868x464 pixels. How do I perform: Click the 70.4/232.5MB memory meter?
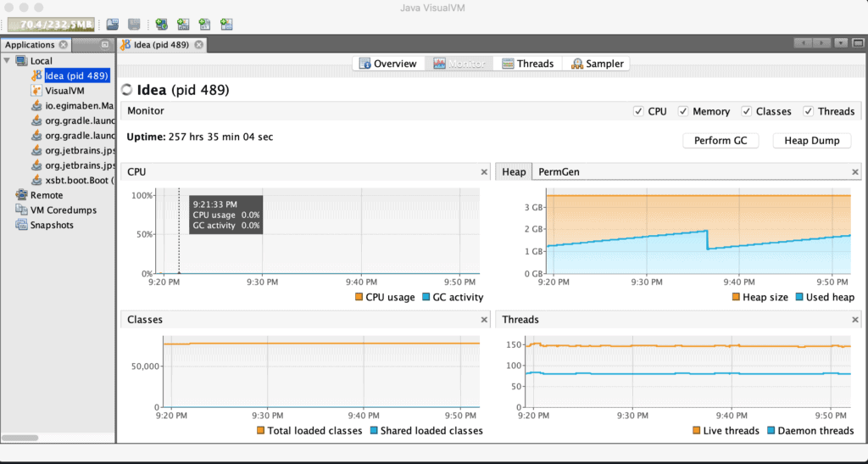coord(51,25)
